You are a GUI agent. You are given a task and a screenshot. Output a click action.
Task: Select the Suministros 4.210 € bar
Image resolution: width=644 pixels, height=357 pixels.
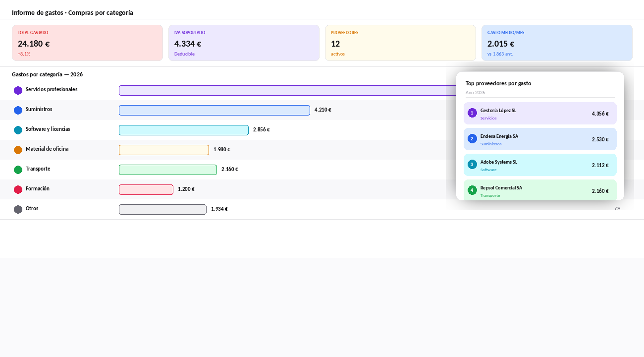pos(215,110)
